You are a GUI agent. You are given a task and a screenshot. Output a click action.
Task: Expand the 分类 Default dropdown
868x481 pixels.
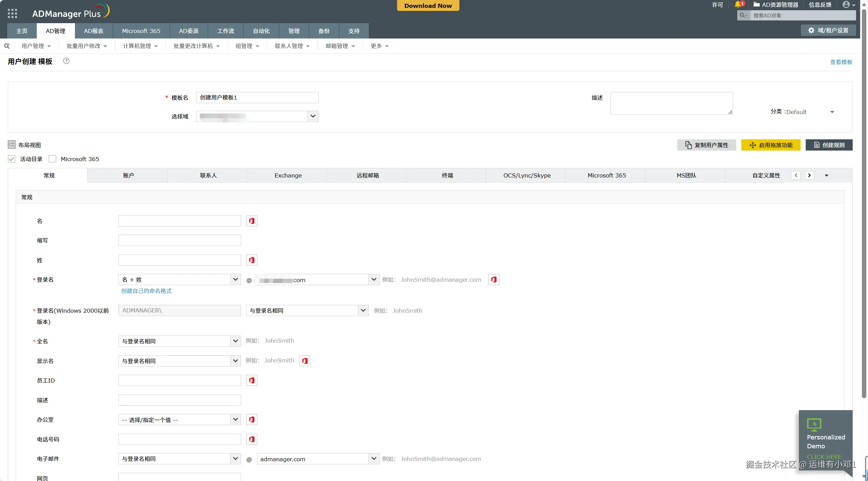[832, 112]
